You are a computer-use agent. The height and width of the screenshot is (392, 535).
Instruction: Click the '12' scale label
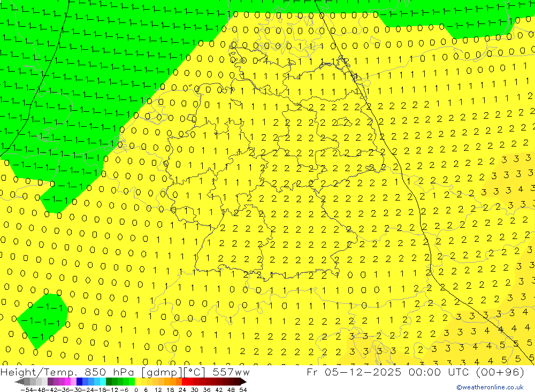coord(158,390)
